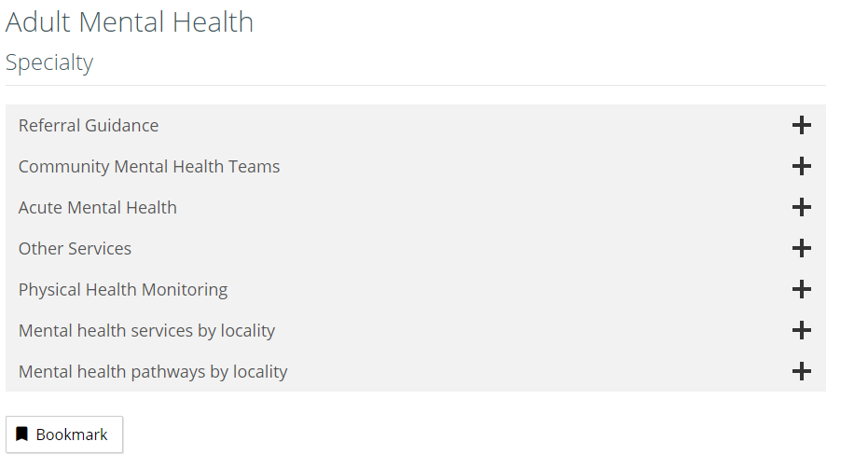Screen dimensions: 868x469
Task: Click the plus icon beside Other Services
Action: coord(801,248)
